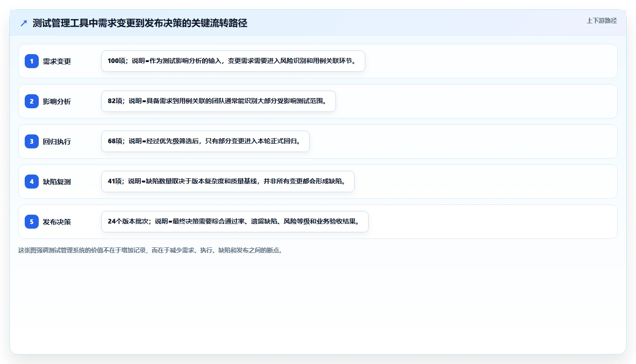
Task: Select step number 3 badge
Action: pos(32,141)
